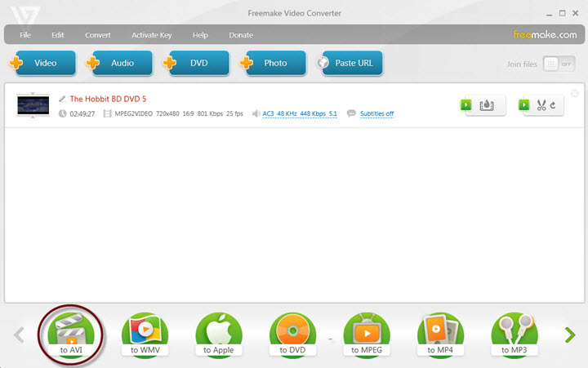Toggle the Join files switch
Image resolution: width=588 pixels, height=368 pixels.
pos(559,64)
